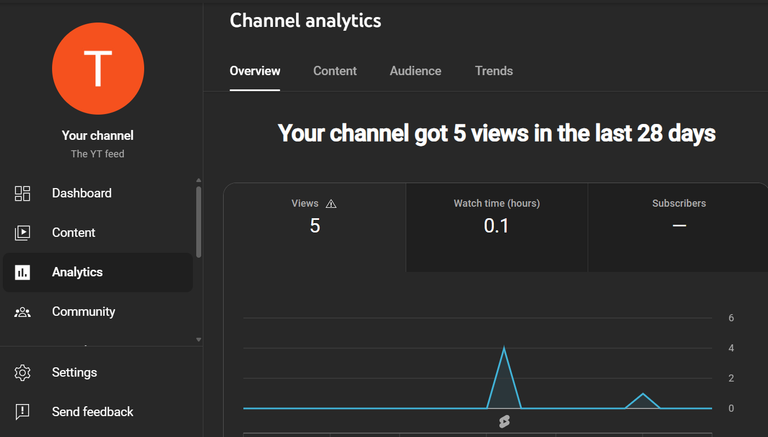The height and width of the screenshot is (437, 768).
Task: Click the sidebar scroll down arrow
Action: coord(198,340)
